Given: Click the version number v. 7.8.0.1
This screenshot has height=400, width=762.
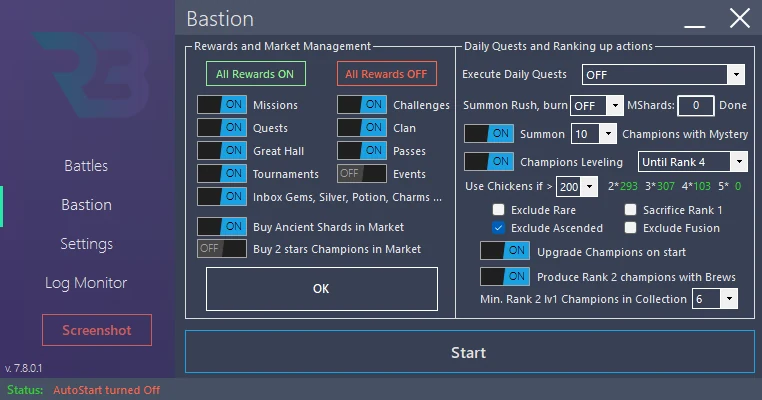Looking at the screenshot, I should point(23,368).
